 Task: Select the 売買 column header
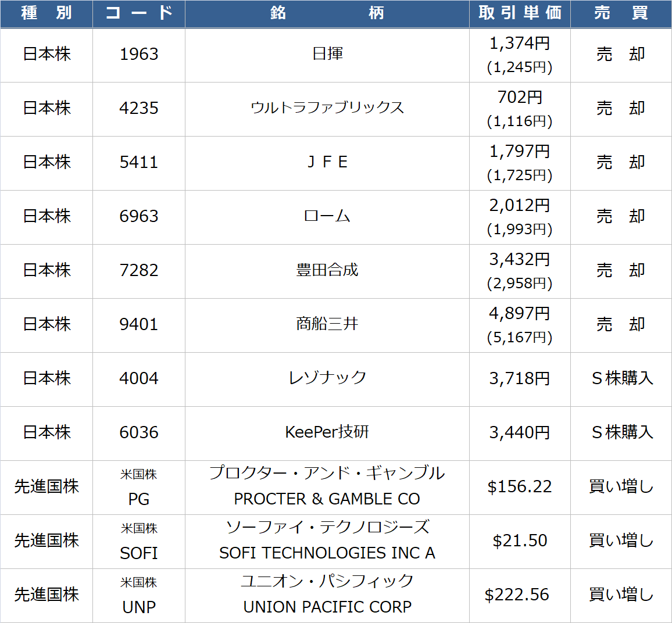621,13
